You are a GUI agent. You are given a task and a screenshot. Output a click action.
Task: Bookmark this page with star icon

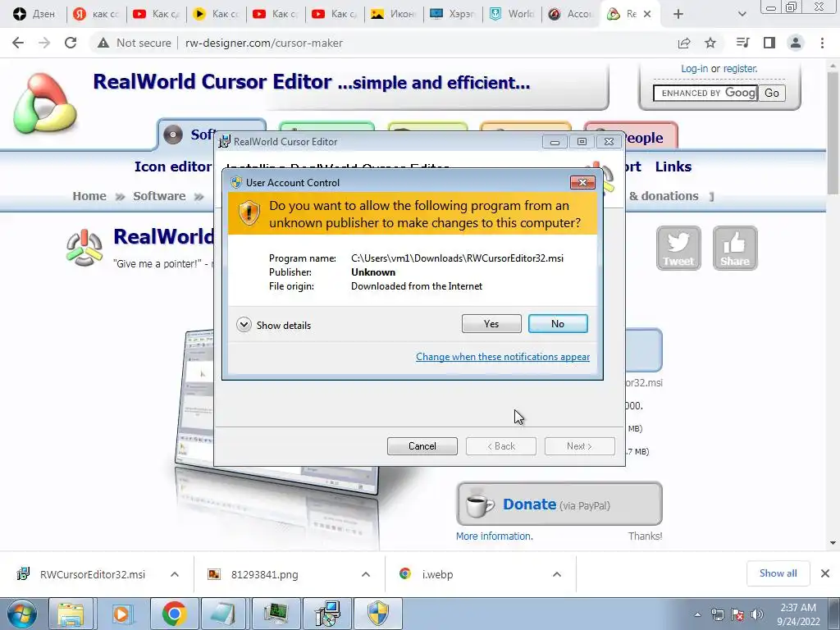click(x=710, y=43)
